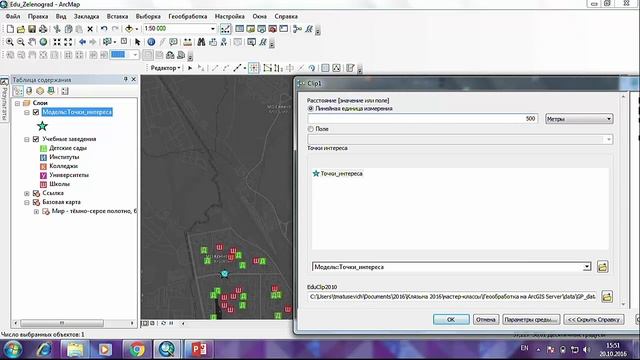Click the Скрыть Справку button
This screenshot has width=640, height=360.
[594, 320]
